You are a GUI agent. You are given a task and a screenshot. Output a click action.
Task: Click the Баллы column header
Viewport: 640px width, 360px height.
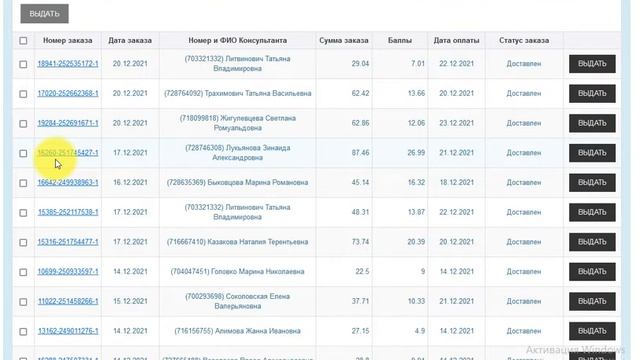[400, 40]
